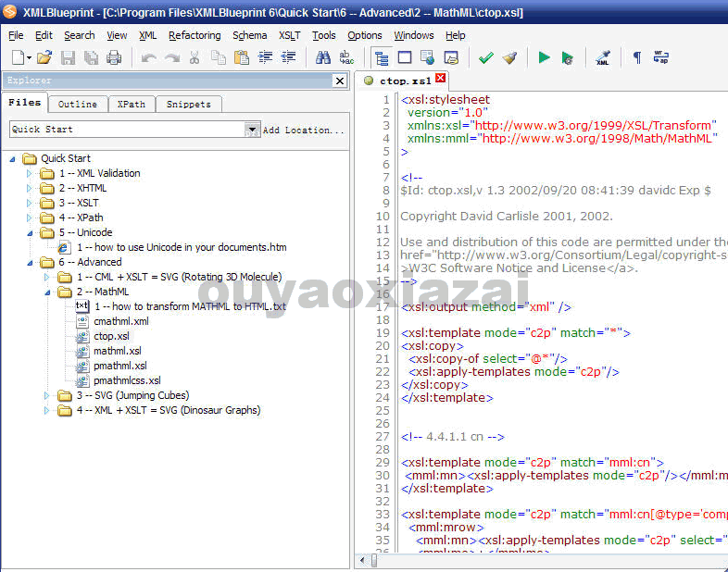The width and height of the screenshot is (728, 572).
Task: Select pmathmlcss.xsl in the file tree
Action: [x=127, y=380]
